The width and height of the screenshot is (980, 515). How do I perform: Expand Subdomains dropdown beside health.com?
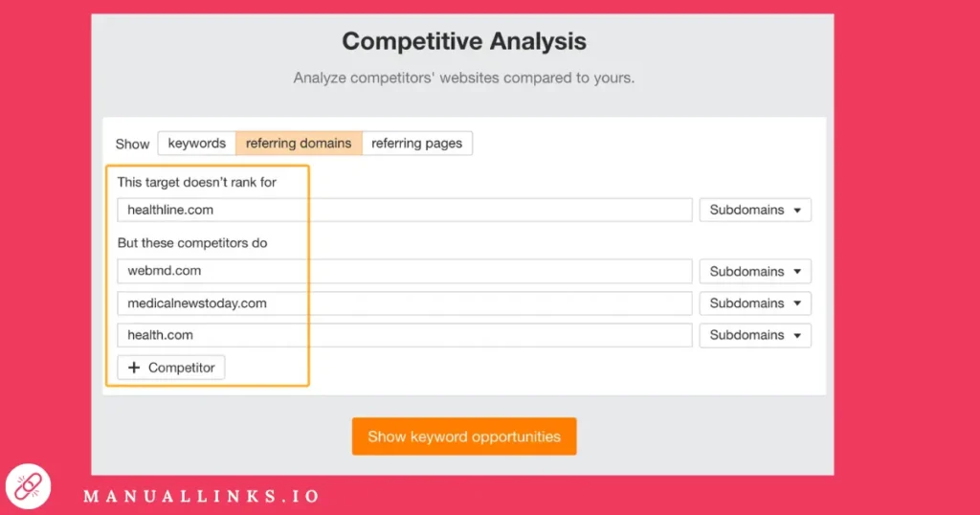coord(755,335)
